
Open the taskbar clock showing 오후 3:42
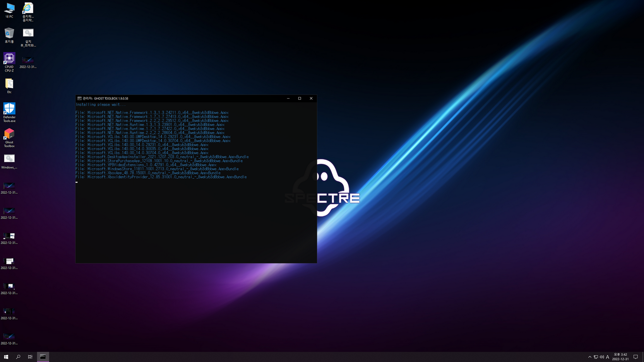pos(620,357)
